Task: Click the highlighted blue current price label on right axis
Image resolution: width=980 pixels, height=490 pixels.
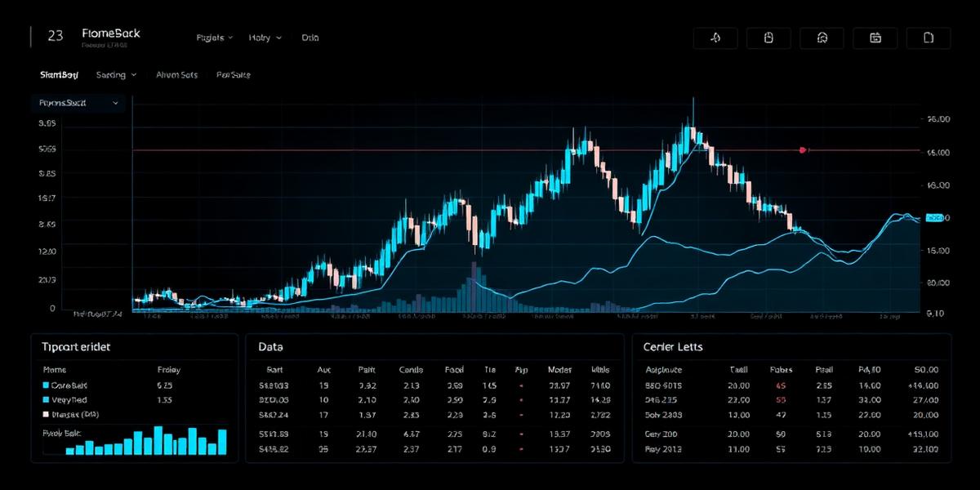Action: [x=933, y=218]
